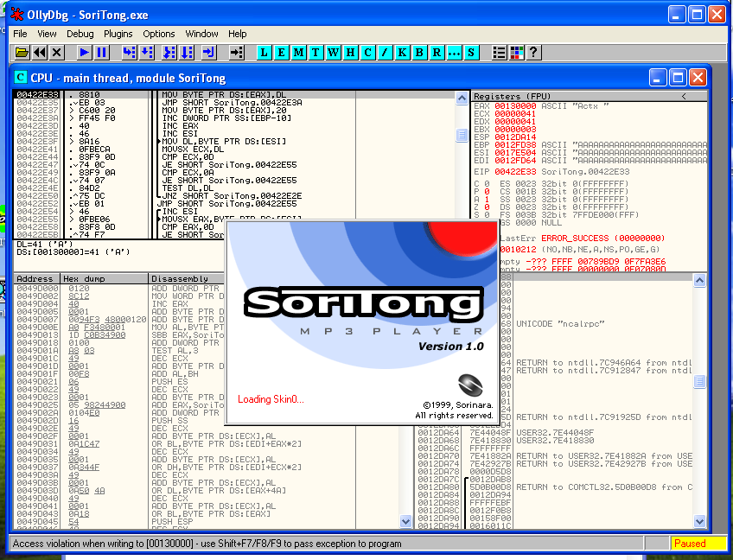The image size is (733, 560).
Task: Click the Disassembly column header in dump
Action: 187,278
